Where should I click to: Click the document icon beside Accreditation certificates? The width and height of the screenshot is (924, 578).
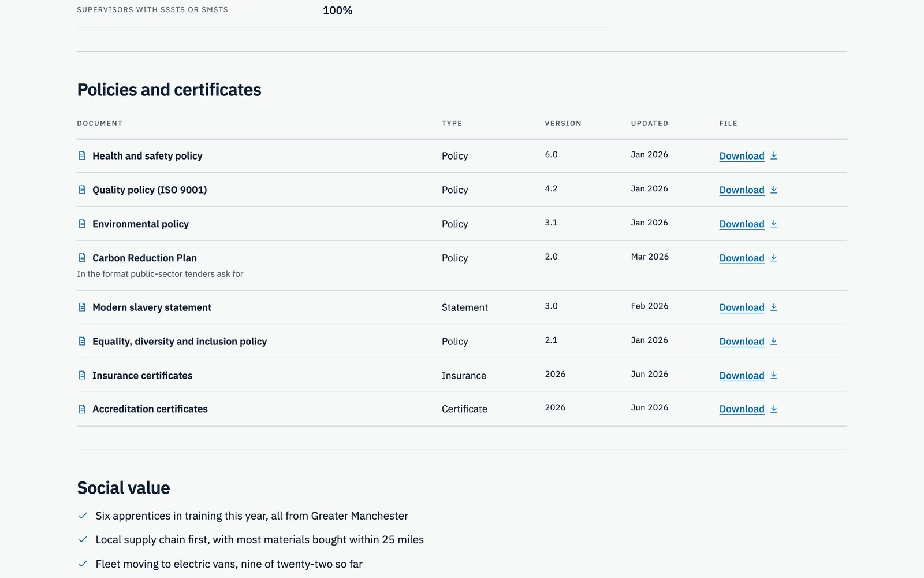coord(82,409)
